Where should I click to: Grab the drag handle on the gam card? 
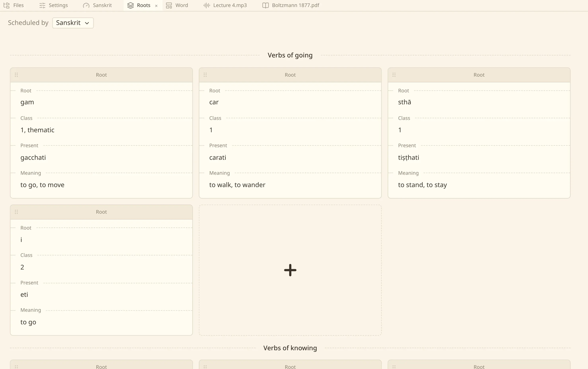coord(16,75)
